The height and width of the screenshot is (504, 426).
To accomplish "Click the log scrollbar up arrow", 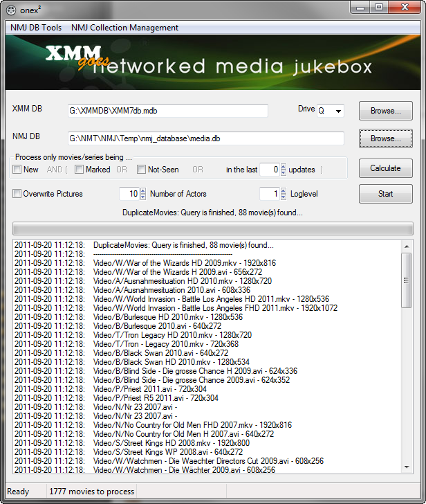I will 407,246.
